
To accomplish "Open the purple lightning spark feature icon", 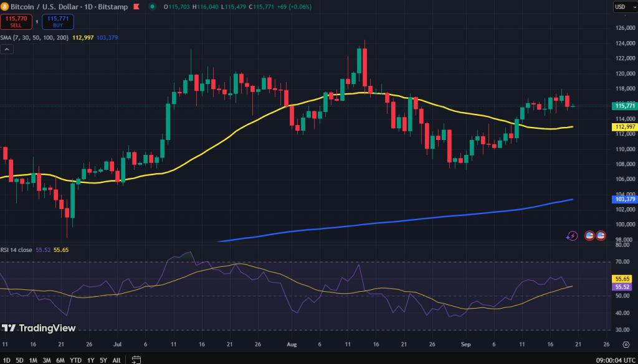I will coord(571,236).
